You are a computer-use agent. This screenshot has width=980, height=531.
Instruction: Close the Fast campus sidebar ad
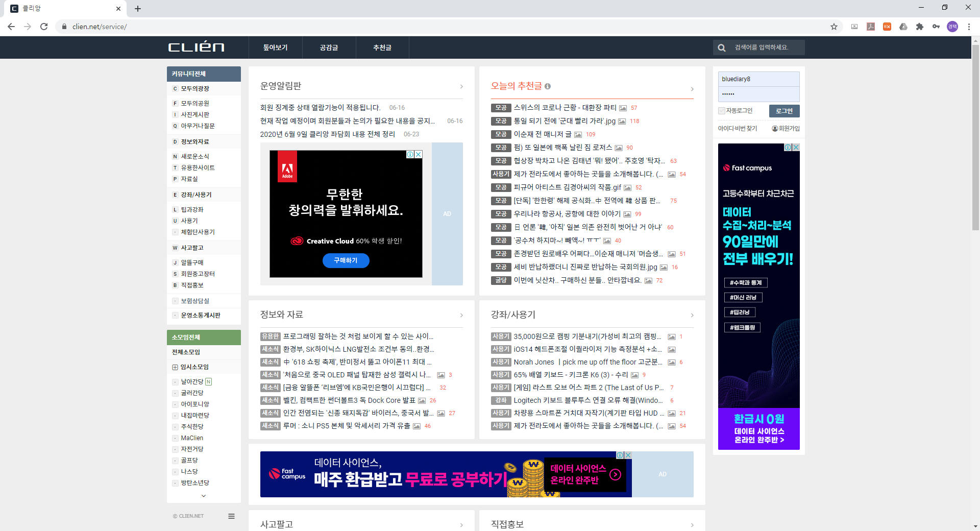(796, 147)
